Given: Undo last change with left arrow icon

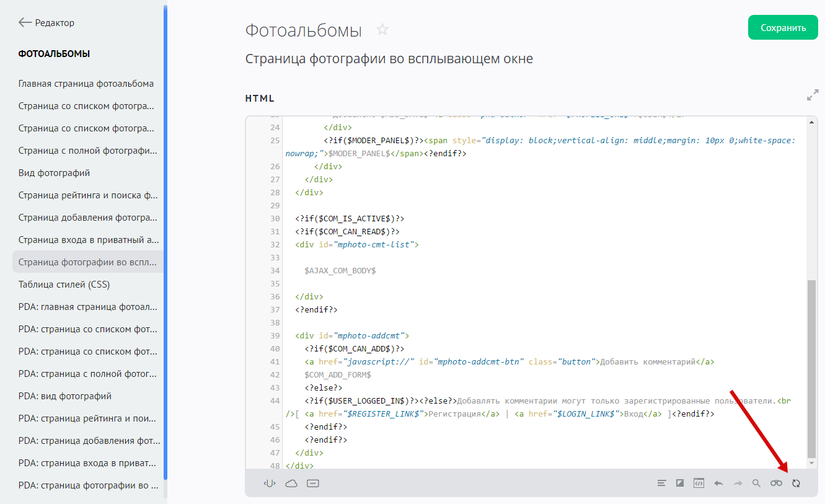Looking at the screenshot, I should [x=718, y=484].
